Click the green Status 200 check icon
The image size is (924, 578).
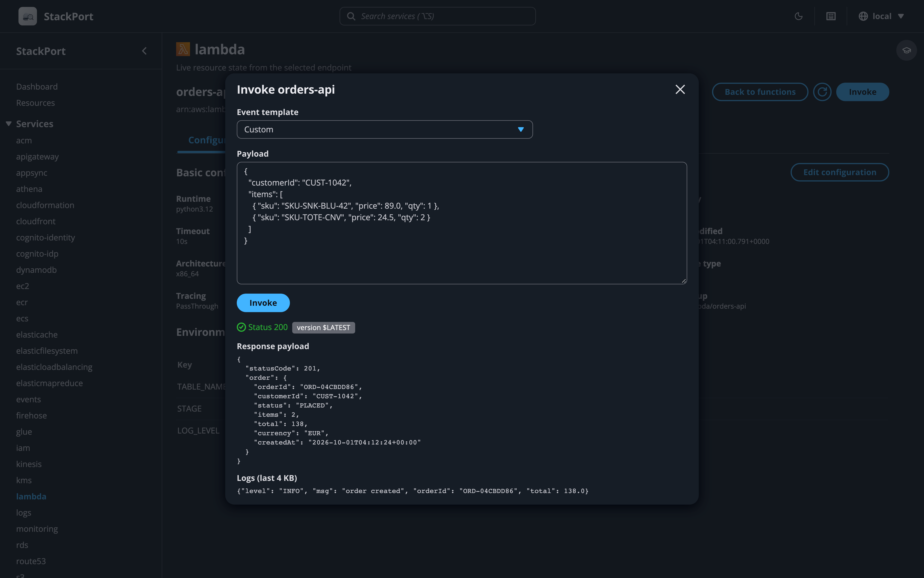tap(241, 327)
